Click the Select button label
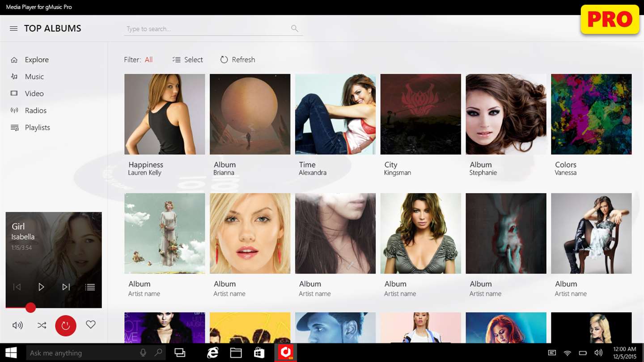The image size is (644, 362). tap(194, 60)
